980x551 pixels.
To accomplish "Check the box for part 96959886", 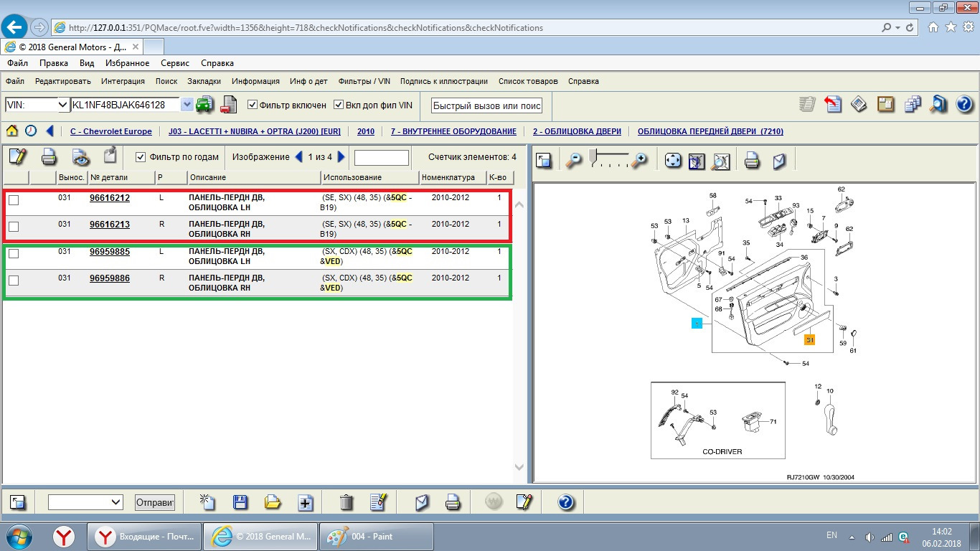I will pos(14,281).
